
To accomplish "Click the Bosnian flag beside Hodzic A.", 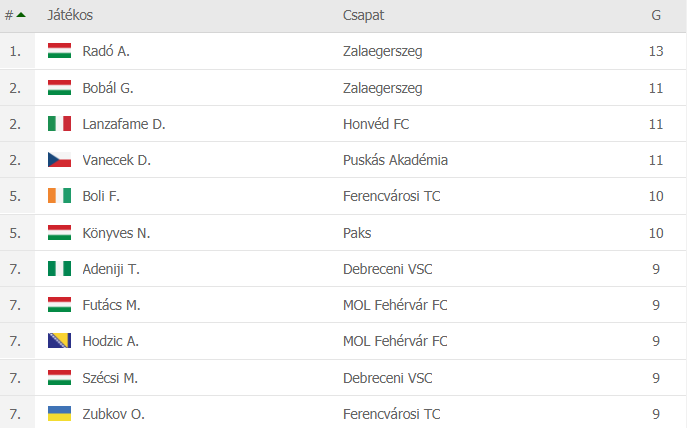I will click(59, 340).
